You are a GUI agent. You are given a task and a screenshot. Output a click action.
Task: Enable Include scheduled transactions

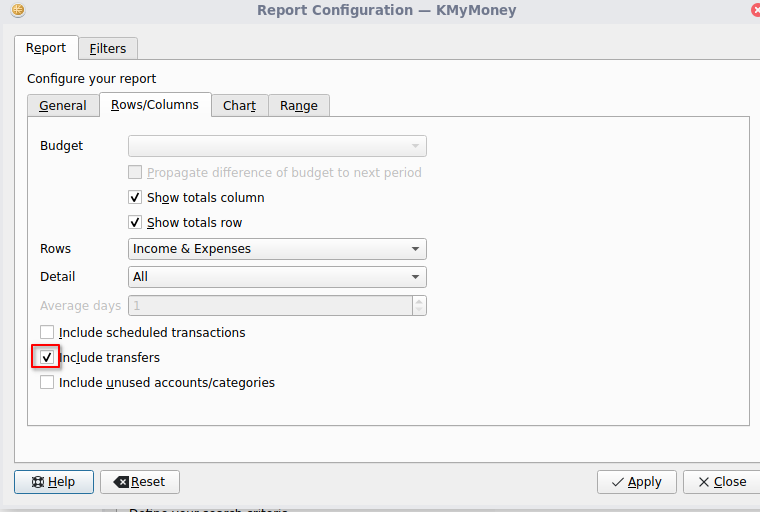47,332
